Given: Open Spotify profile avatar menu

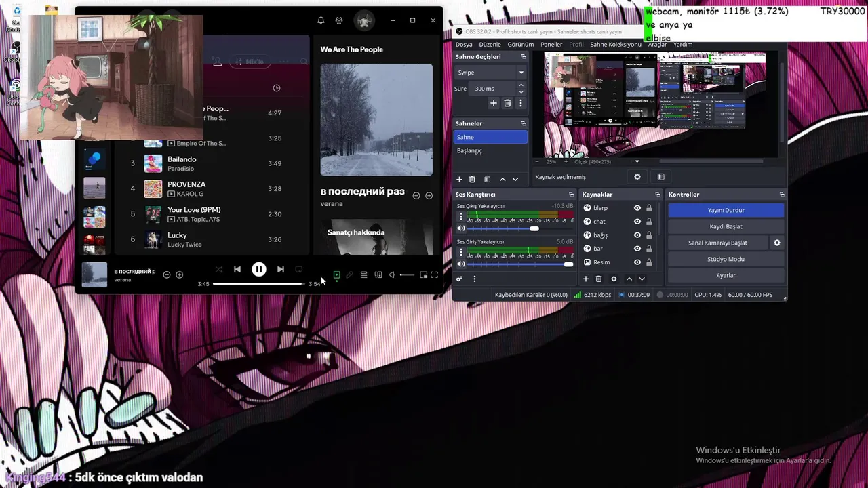Looking at the screenshot, I should pos(364,21).
